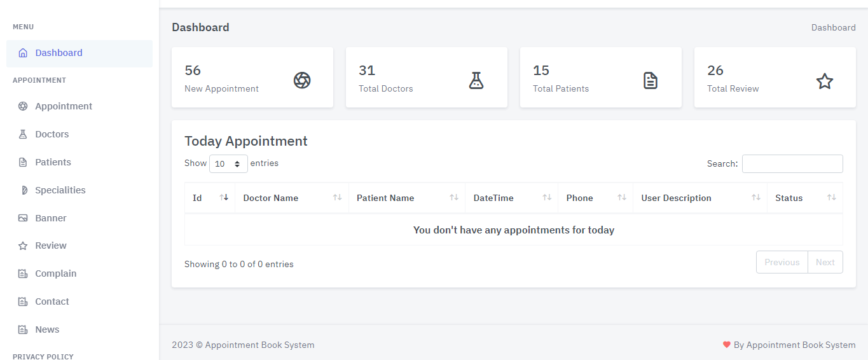Click the star icon on Total Review card

point(824,81)
